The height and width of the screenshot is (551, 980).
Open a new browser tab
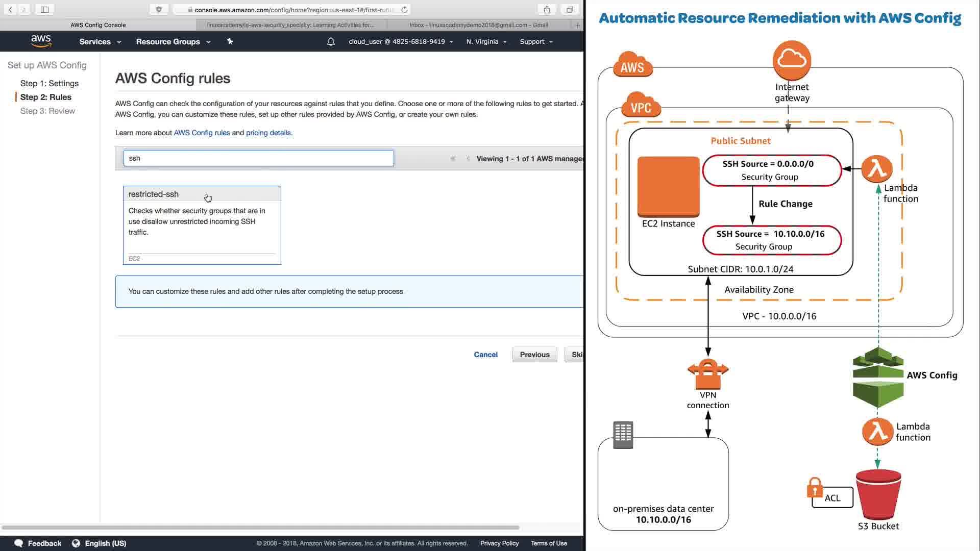[577, 25]
